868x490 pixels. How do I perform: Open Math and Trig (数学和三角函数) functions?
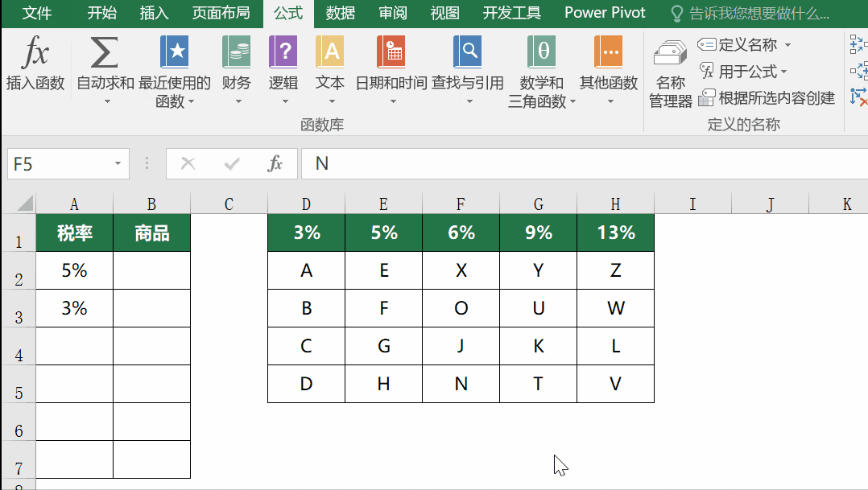(542, 71)
